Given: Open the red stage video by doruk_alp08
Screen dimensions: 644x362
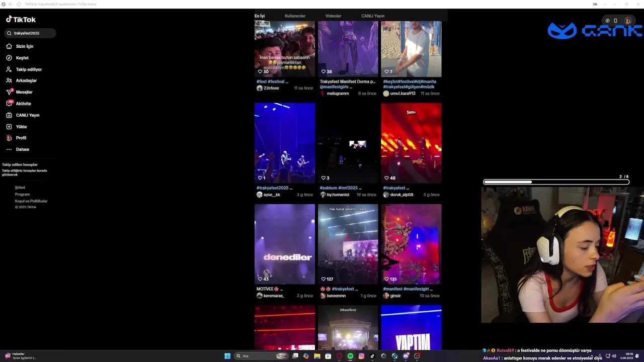Looking at the screenshot, I should (411, 143).
